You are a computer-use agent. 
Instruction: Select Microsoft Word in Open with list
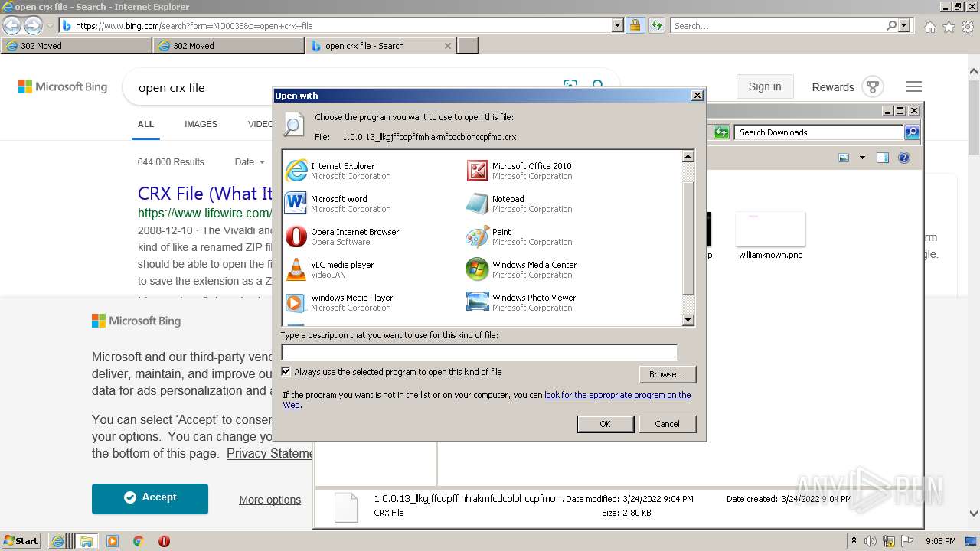pyautogui.click(x=338, y=204)
